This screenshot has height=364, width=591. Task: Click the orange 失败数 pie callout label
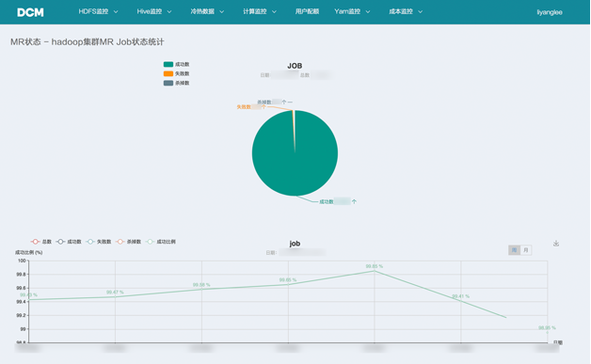pyautogui.click(x=251, y=107)
